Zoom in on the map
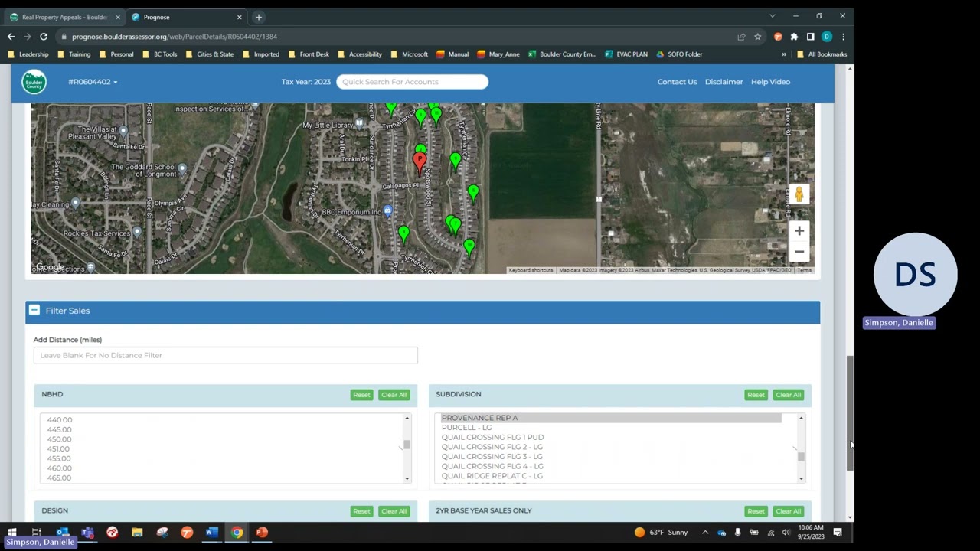Screen dimensions: 980x551 click(799, 230)
